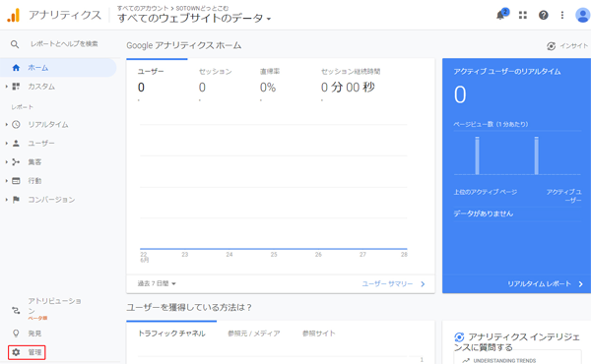
Task: Open 管理 admin settings label
Action: 34,352
